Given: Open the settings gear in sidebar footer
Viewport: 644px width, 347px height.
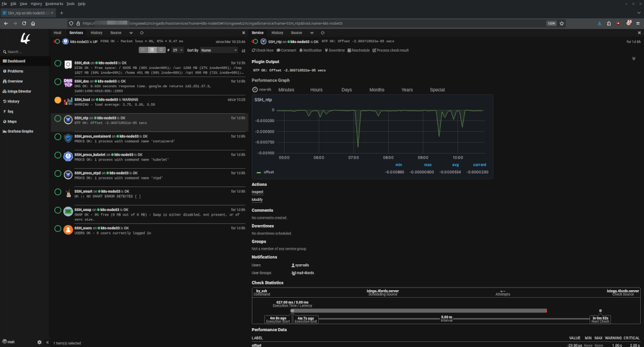Looking at the screenshot, I should (x=39, y=342).
